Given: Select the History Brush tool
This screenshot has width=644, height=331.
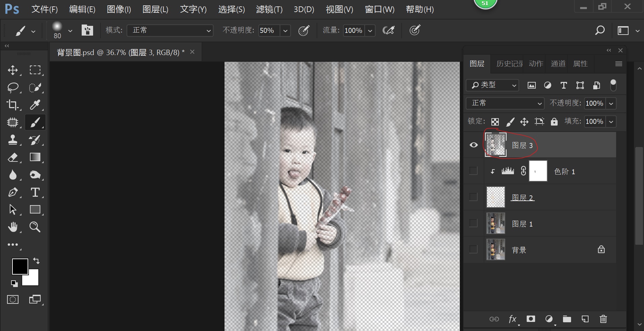Looking at the screenshot, I should point(35,140).
